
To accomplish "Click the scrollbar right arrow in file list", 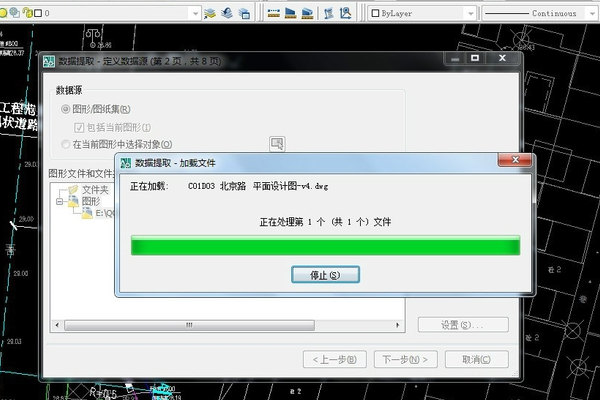I will point(398,325).
